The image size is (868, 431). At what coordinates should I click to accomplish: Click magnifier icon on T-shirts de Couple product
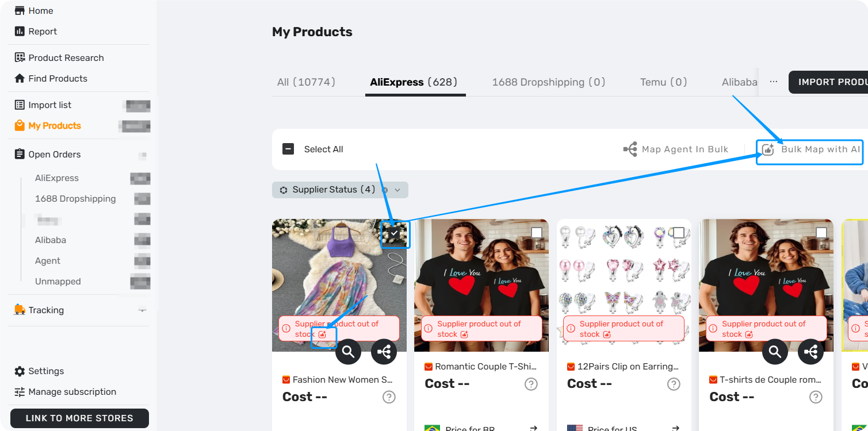click(x=775, y=351)
